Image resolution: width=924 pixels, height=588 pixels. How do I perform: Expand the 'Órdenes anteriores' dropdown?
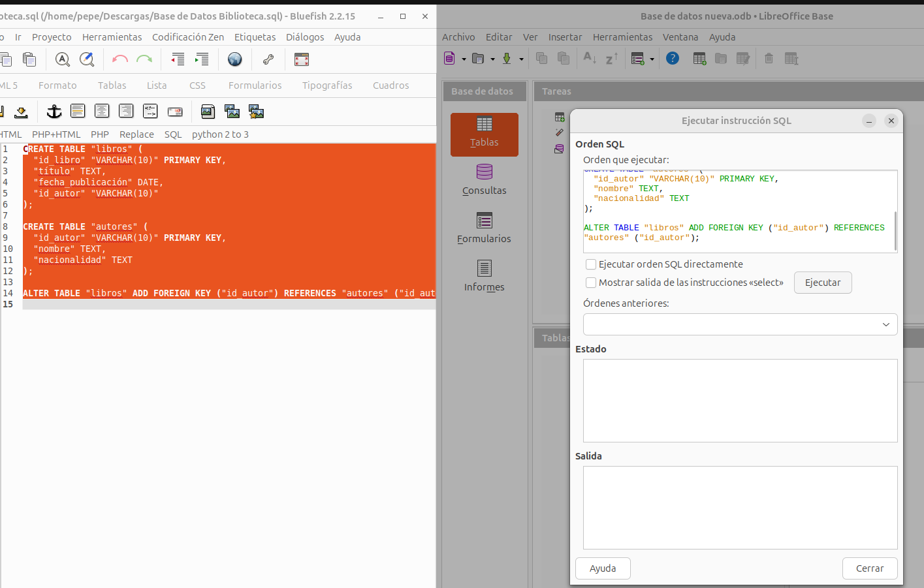pos(885,324)
